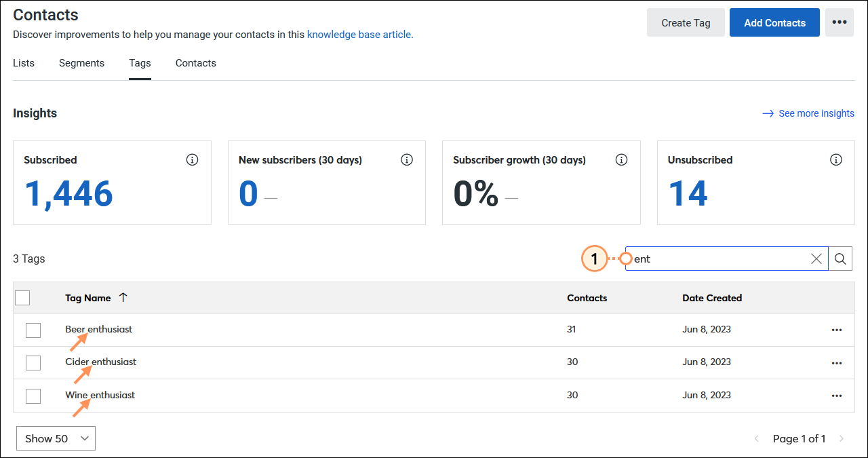Switch to the Segments tab

[81, 62]
